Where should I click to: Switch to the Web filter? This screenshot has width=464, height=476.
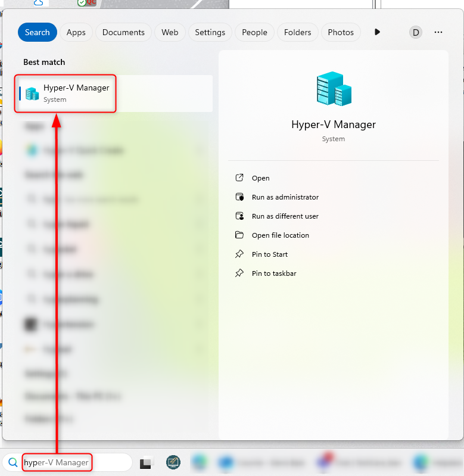pyautogui.click(x=170, y=32)
